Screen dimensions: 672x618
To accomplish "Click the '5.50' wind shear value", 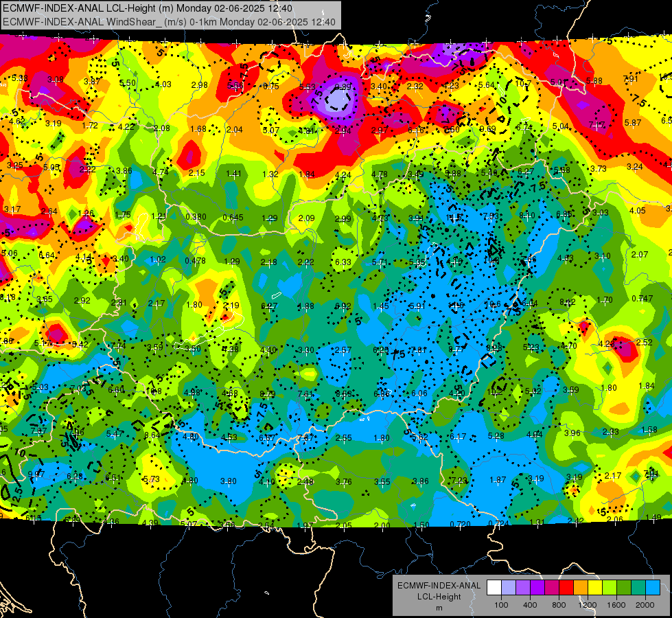I will (x=127, y=83).
